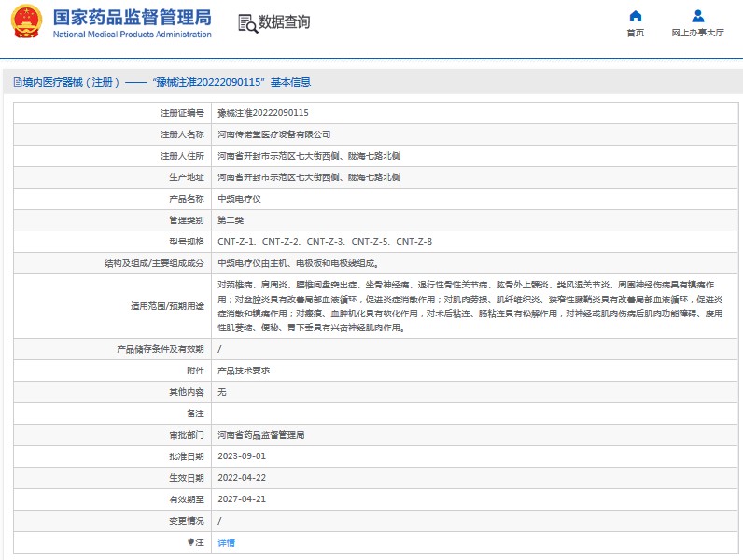Click the document icon before 境内医疗器械
This screenshot has height=560, width=743.
point(18,82)
